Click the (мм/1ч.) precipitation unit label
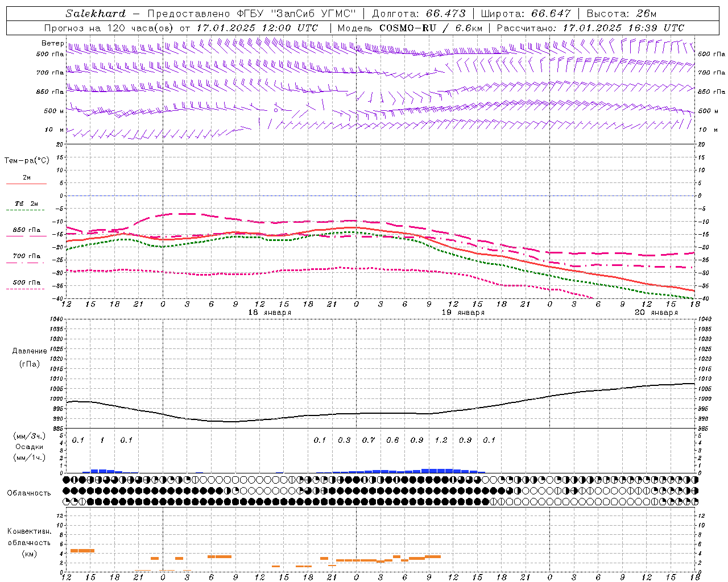 [x=30, y=458]
